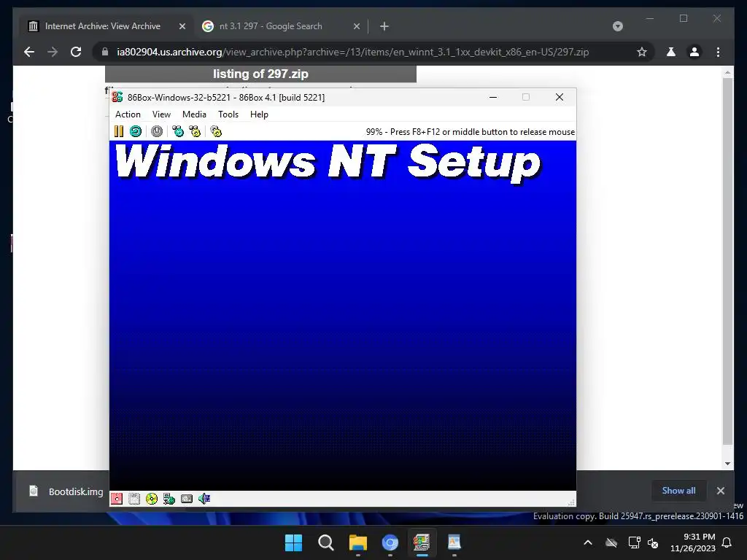Click the page scrollbar down arrow

pos(727,463)
